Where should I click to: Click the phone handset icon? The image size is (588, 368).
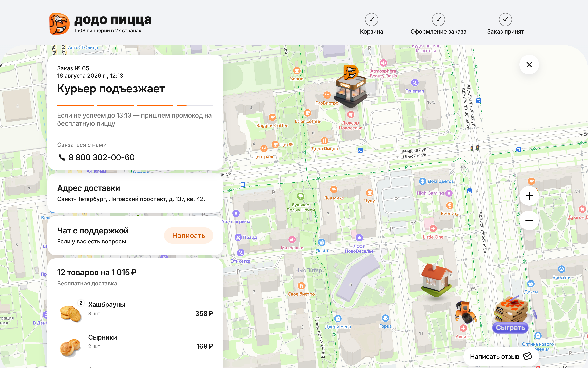coord(62,157)
